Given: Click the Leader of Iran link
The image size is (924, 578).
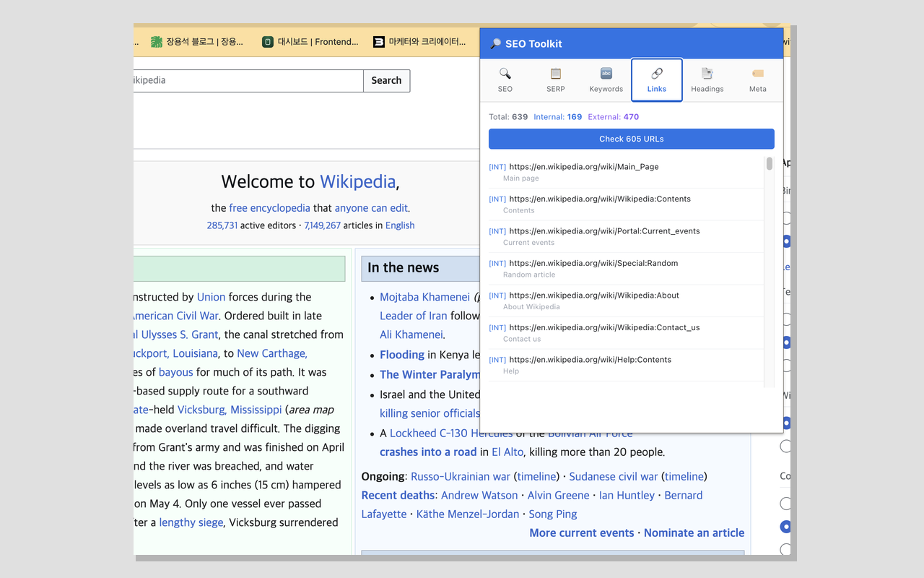Looking at the screenshot, I should (x=414, y=316).
